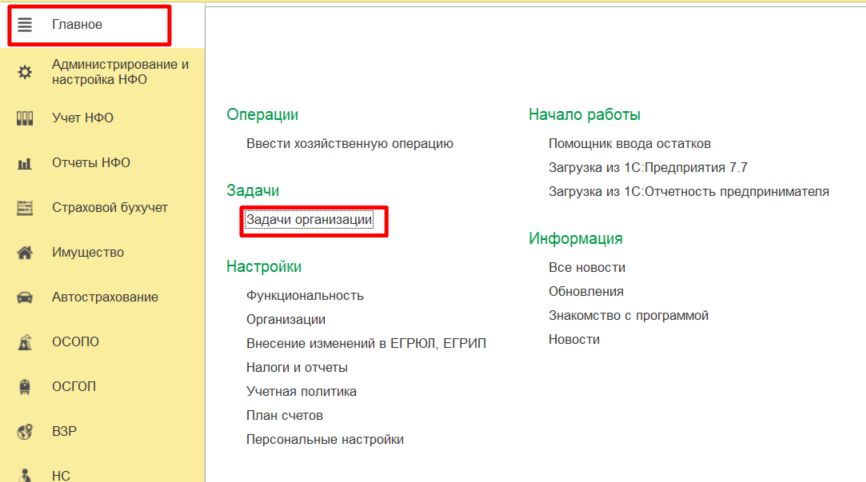Open the НС section in sidebar
The width and height of the screenshot is (866, 482).
point(60,475)
